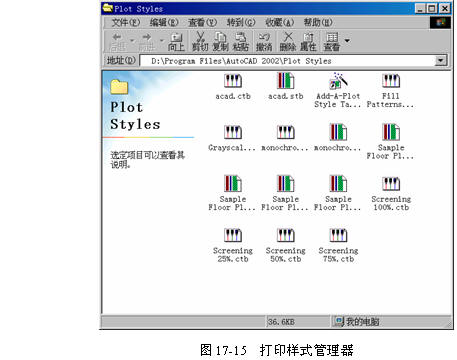Expand the Views button dropdown arrow
This screenshot has height=360, width=457.
[x=347, y=41]
